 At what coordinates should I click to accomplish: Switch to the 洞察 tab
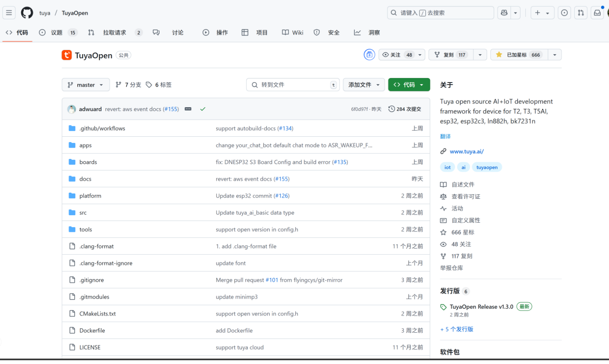(x=367, y=33)
